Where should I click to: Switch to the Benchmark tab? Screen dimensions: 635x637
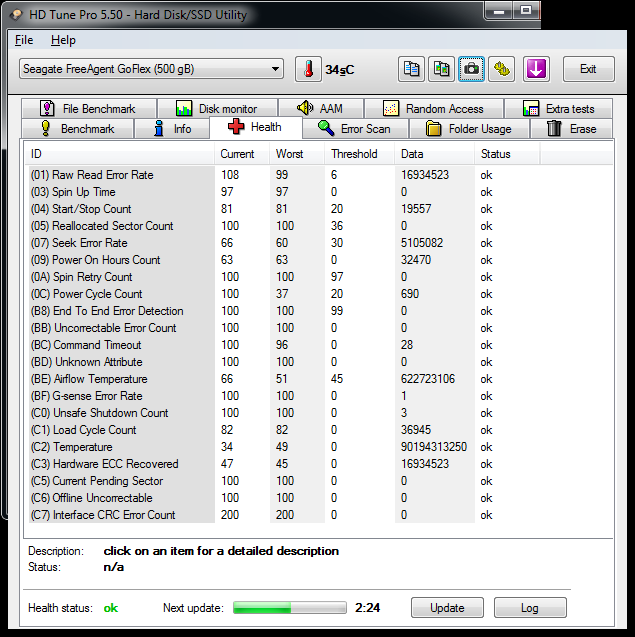[78, 129]
